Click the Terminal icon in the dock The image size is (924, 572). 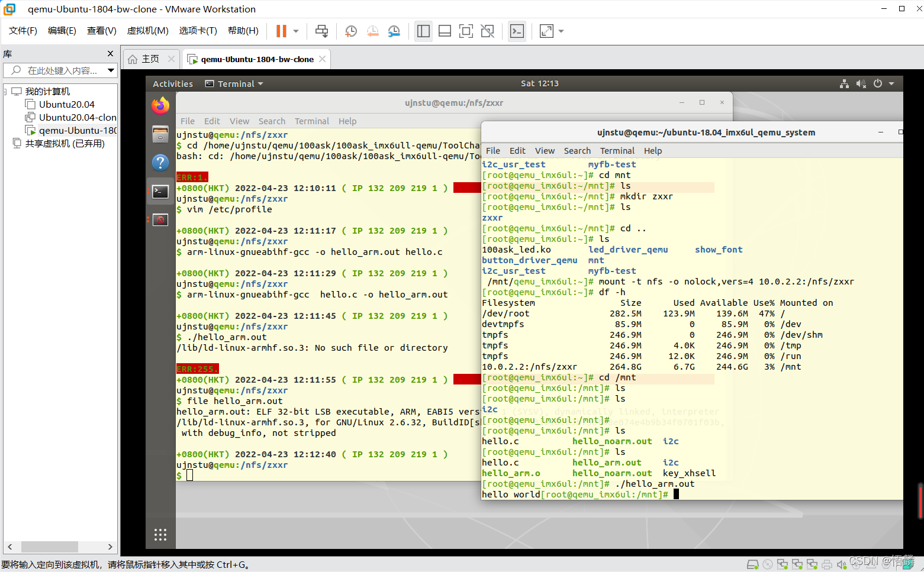click(160, 191)
